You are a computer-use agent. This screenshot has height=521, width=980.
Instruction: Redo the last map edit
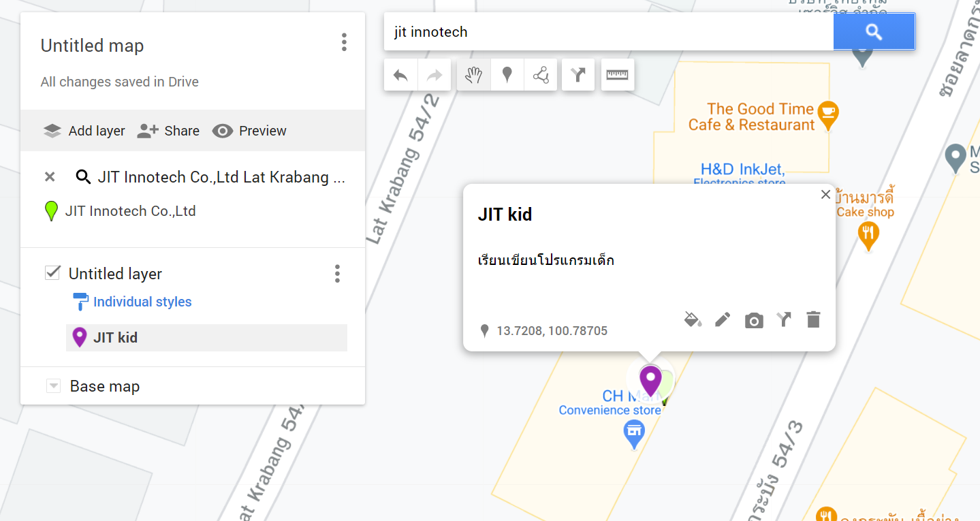tap(434, 75)
